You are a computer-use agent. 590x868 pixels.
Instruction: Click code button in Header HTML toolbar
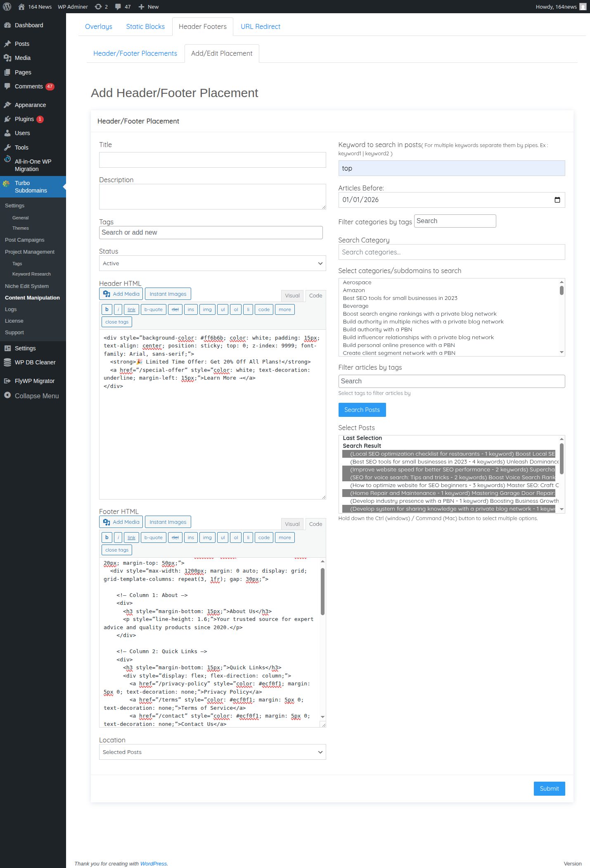click(x=264, y=309)
